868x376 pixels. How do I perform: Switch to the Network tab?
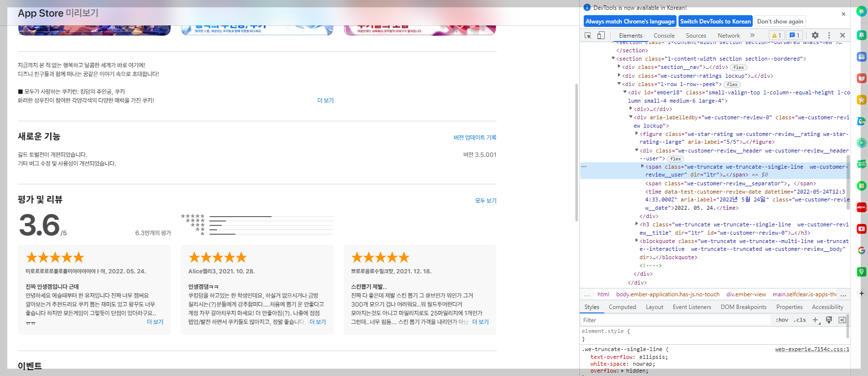coord(729,36)
